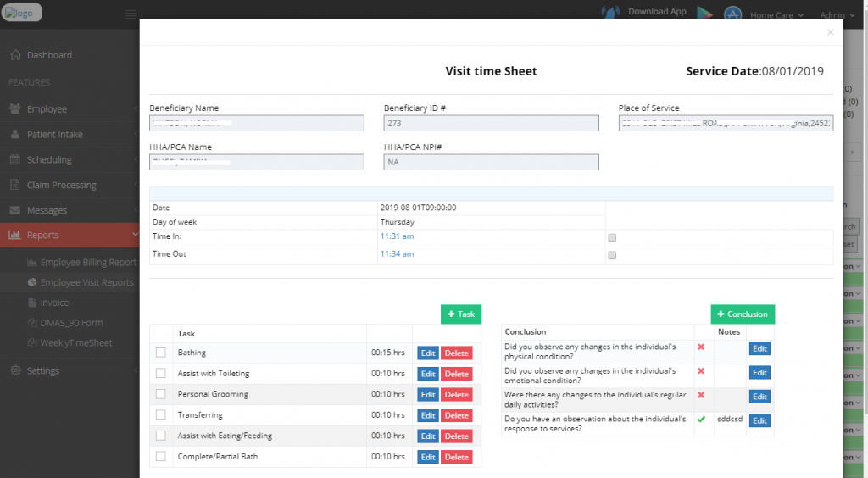Click the Settings gear icon in sidebar
Image resolution: width=868 pixels, height=478 pixels.
[x=15, y=370]
